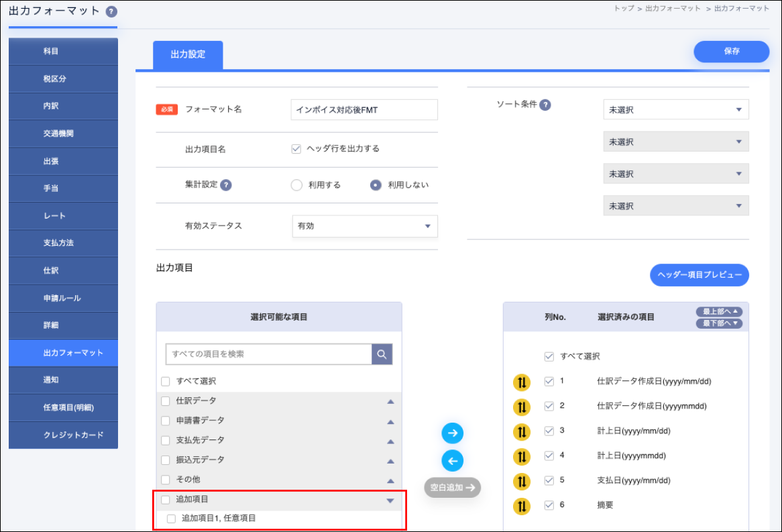
Task: Click the 保存 button
Action: (x=731, y=52)
